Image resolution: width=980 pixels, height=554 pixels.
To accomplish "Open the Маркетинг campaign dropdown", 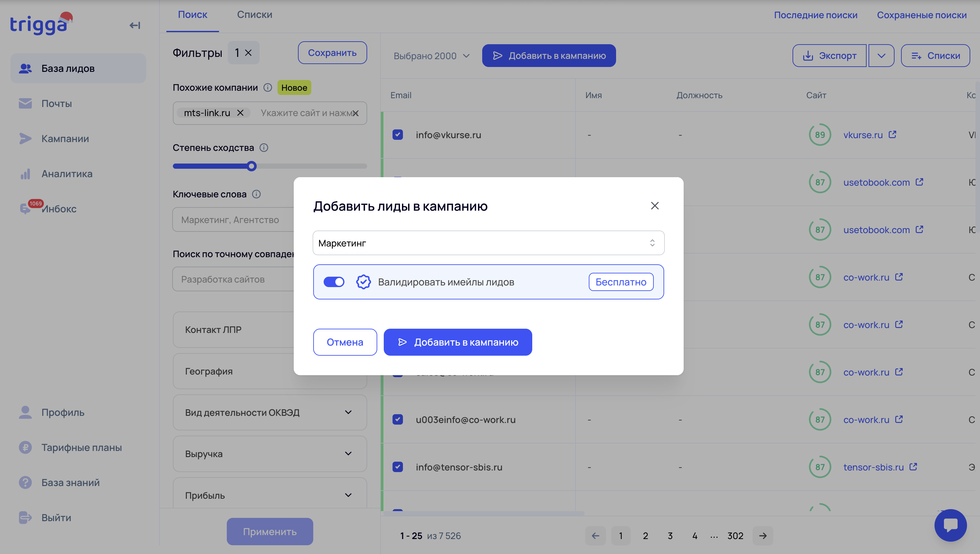I will click(x=488, y=243).
